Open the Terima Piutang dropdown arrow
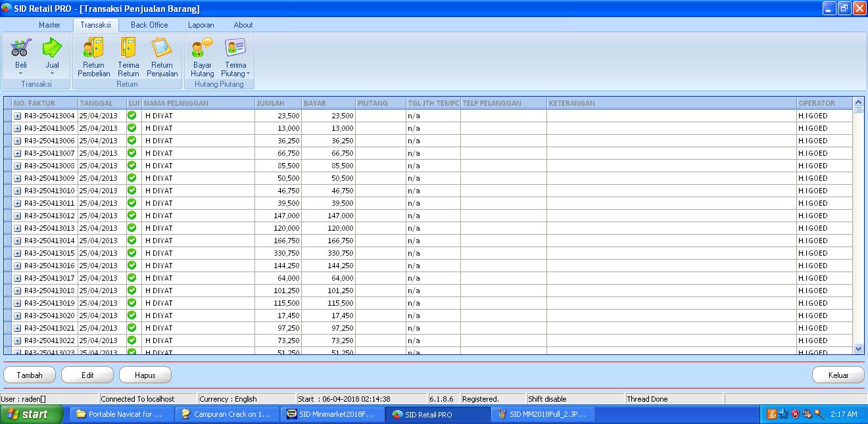The width and height of the screenshot is (868, 424). (248, 74)
